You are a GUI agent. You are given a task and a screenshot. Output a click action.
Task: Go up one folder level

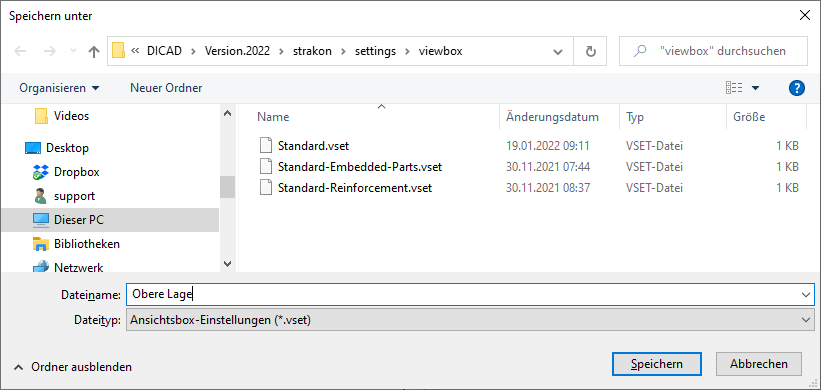[x=94, y=51]
